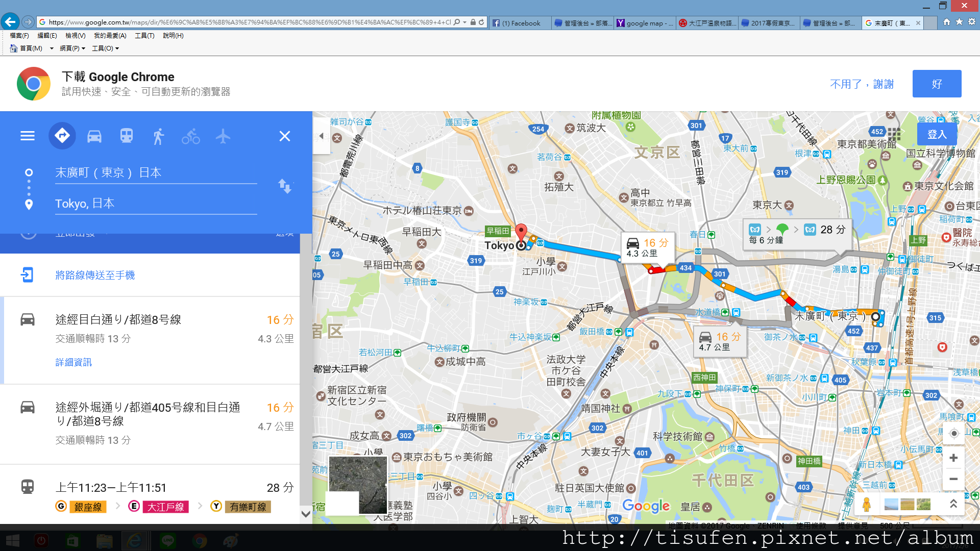This screenshot has width=980, height=551.
Task: Select public transit travel mode icon
Action: (127, 136)
